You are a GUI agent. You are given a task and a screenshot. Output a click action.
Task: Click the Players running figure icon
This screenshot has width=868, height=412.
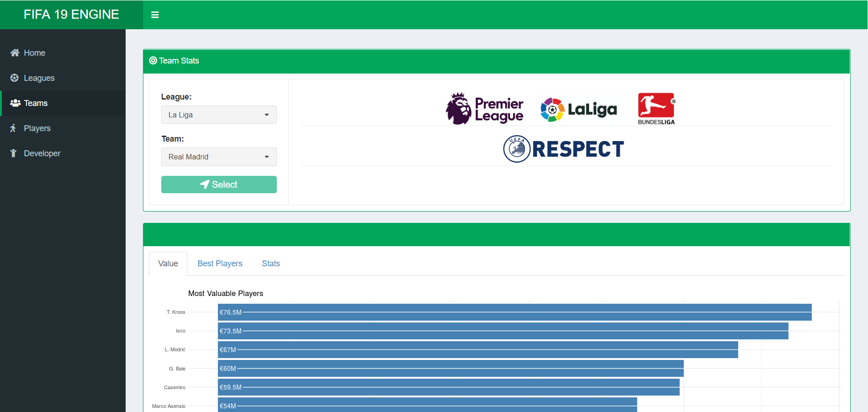[13, 128]
